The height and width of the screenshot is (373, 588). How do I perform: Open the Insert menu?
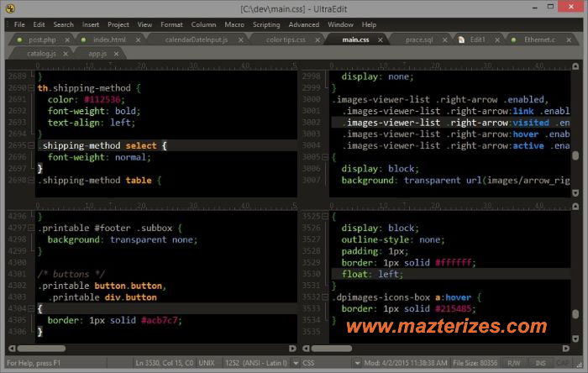tap(91, 24)
